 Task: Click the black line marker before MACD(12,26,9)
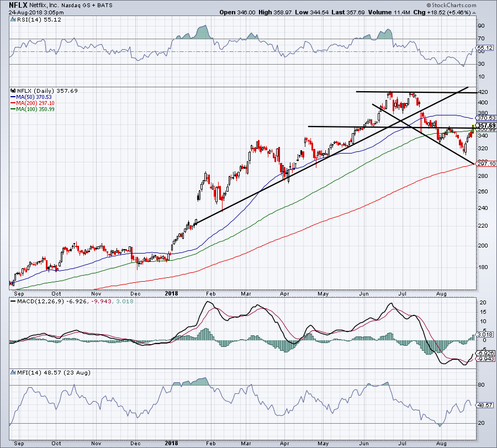(13, 301)
